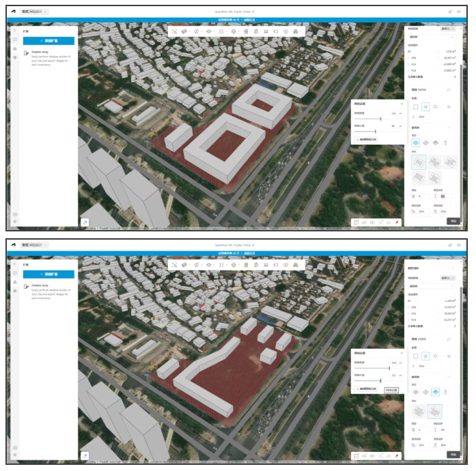Click the 面积 toggle button in the upper panel

pos(448,29)
